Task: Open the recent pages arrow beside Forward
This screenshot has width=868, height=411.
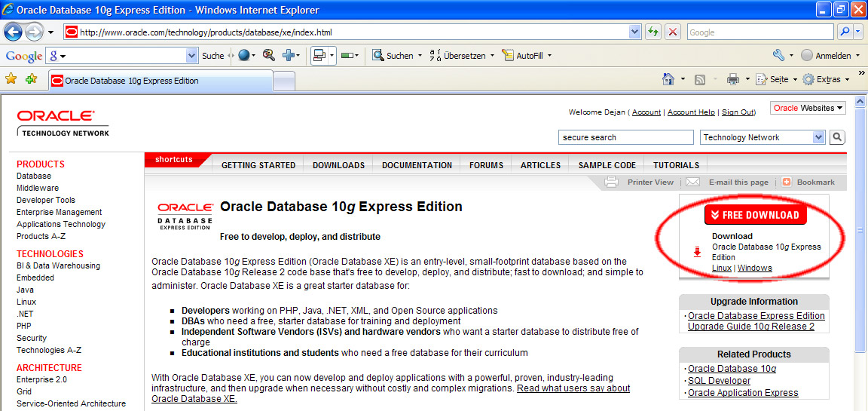Action: [x=51, y=32]
